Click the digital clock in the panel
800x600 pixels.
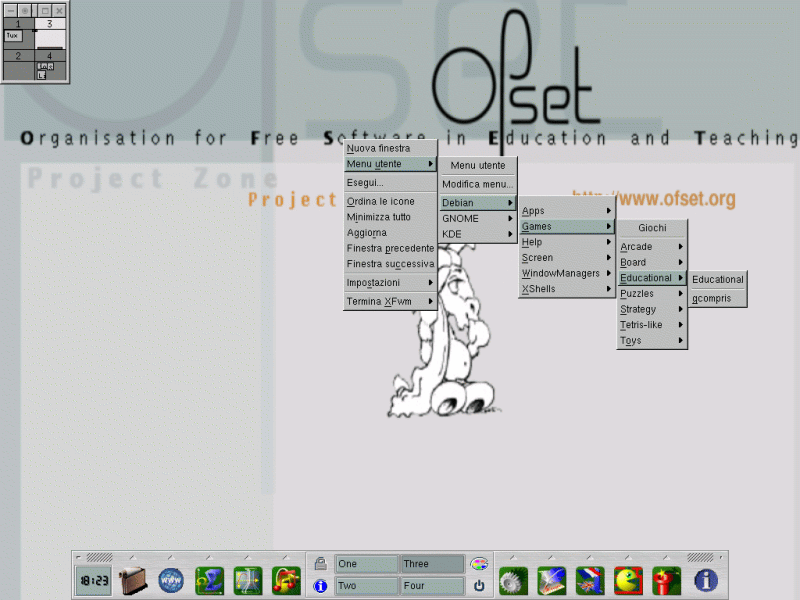[x=94, y=581]
